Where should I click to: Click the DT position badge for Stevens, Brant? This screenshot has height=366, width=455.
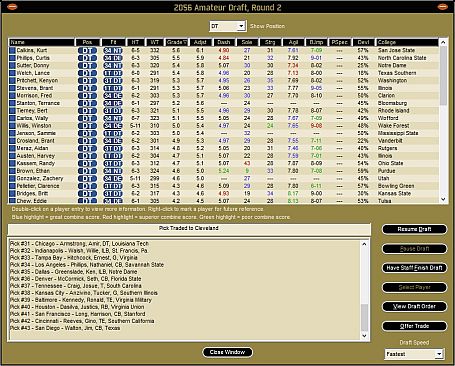(x=87, y=88)
